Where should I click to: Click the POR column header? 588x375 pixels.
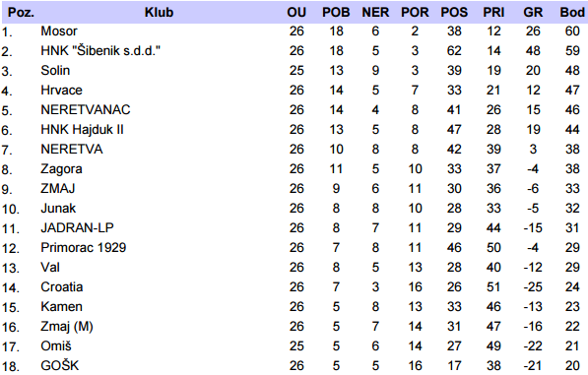(415, 13)
